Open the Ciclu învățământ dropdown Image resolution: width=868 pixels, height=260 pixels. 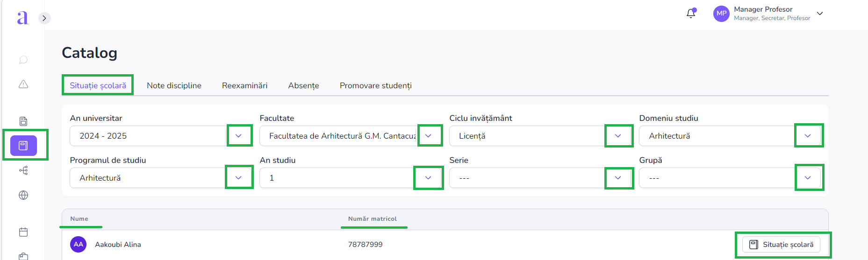[x=618, y=136]
